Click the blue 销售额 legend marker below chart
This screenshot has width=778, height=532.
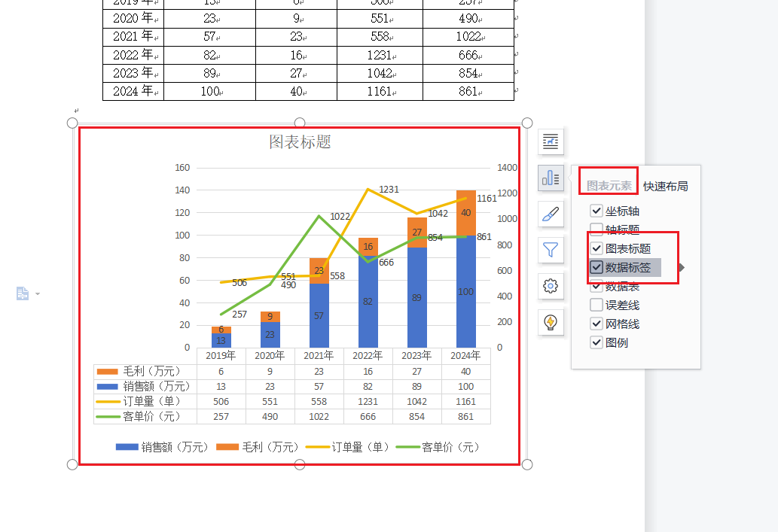127,447
